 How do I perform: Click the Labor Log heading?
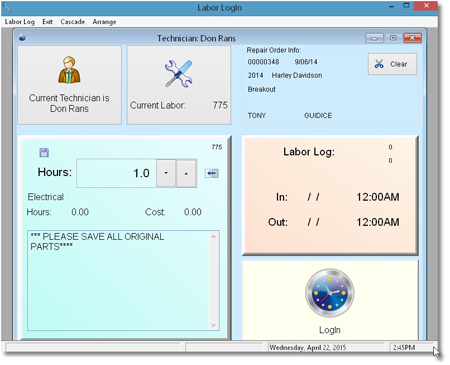coord(309,152)
